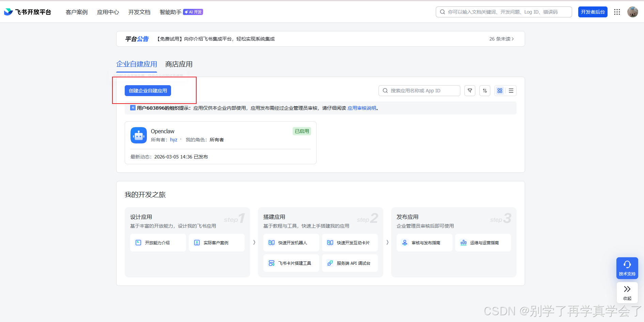Open user avatar menu in top right
This screenshot has height=322, width=644.
point(632,12)
